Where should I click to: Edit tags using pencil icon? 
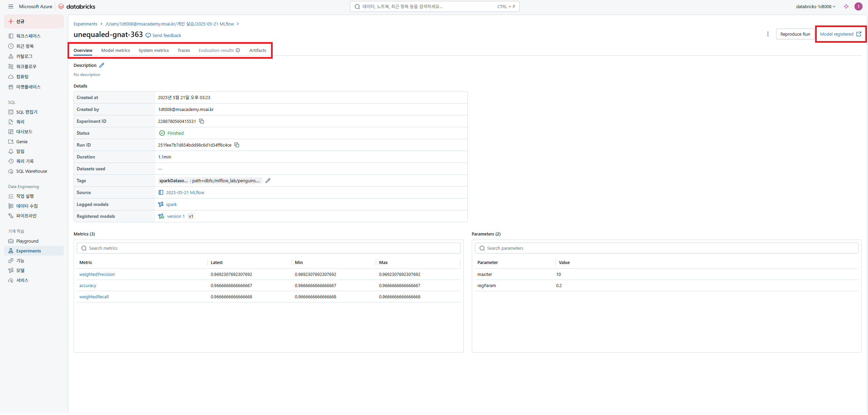[268, 181]
